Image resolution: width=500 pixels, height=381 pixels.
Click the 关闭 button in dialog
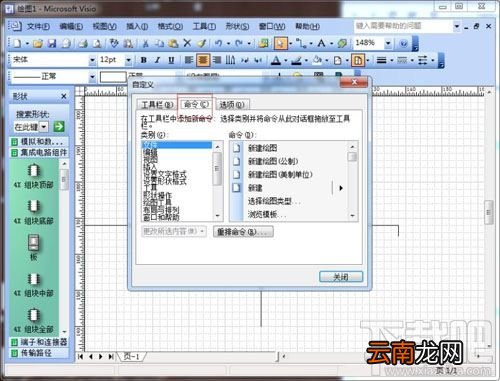tap(341, 277)
